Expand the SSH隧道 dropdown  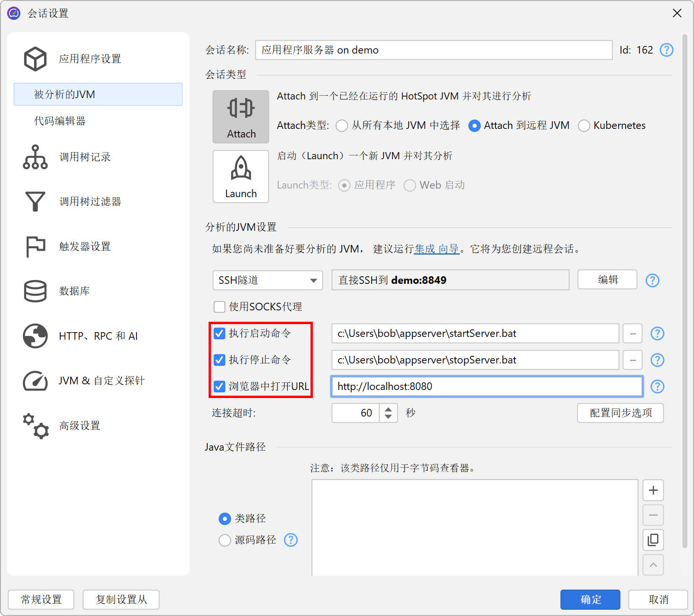[x=267, y=280]
